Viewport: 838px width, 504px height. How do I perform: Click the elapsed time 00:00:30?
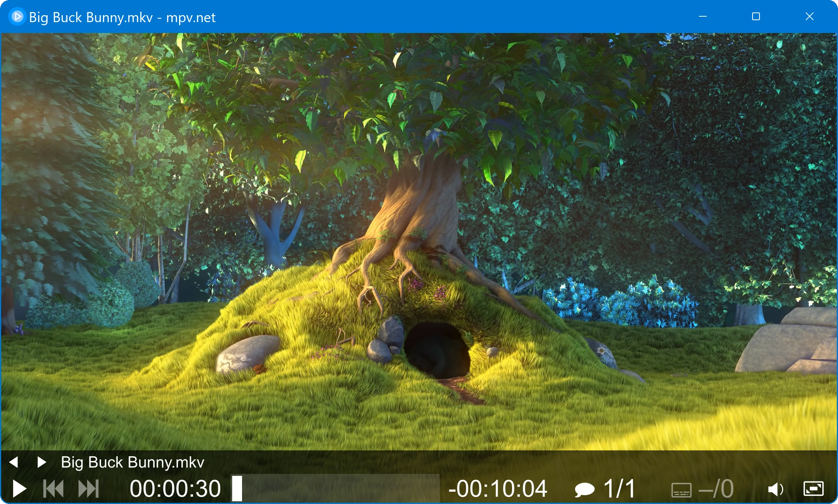175,488
